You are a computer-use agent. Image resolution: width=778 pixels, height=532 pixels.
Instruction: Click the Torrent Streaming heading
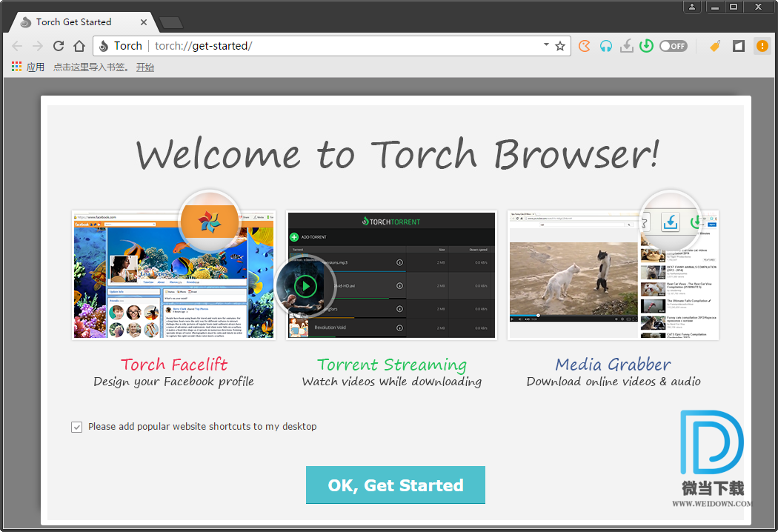(392, 365)
